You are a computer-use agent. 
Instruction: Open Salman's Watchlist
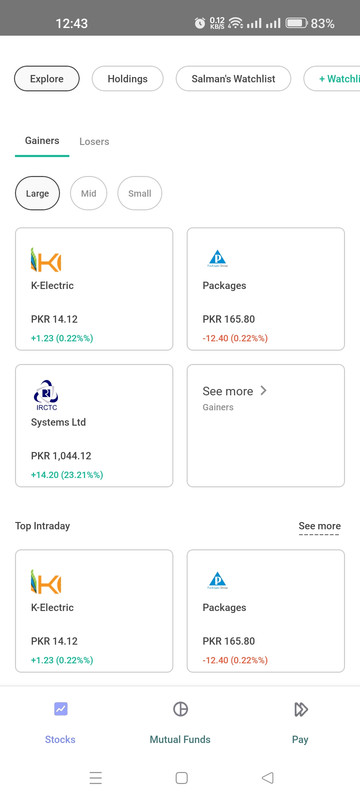(x=234, y=79)
